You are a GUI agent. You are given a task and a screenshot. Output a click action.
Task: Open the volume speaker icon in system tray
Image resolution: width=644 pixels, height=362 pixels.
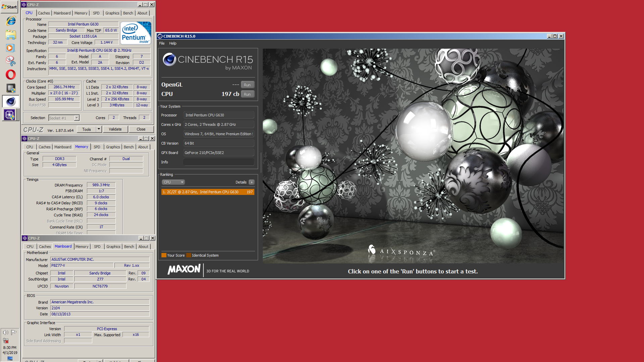point(5,332)
